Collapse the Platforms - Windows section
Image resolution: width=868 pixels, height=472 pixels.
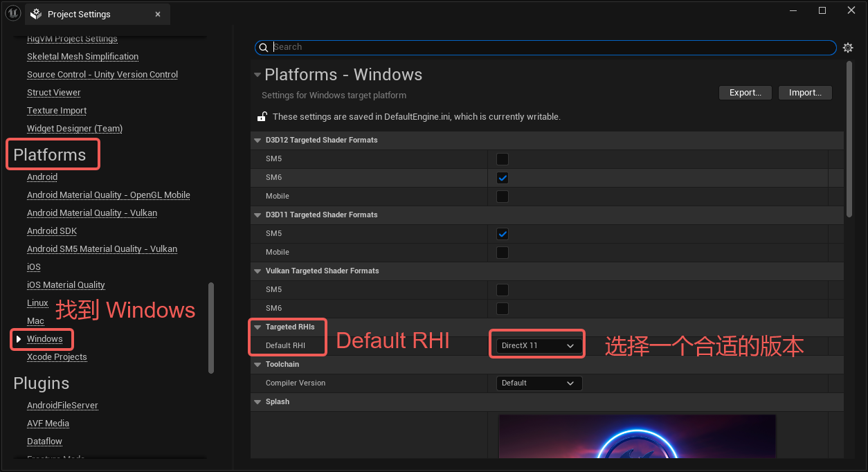[257, 75]
